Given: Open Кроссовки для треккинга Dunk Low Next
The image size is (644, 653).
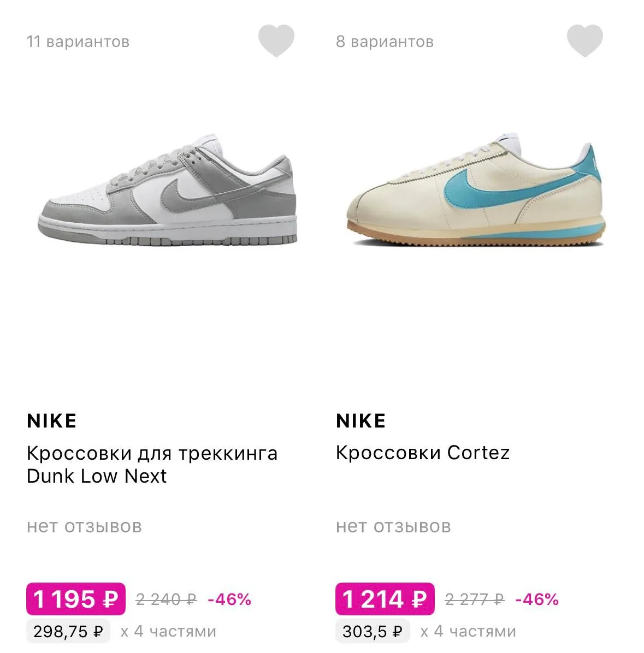Looking at the screenshot, I should 152,464.
